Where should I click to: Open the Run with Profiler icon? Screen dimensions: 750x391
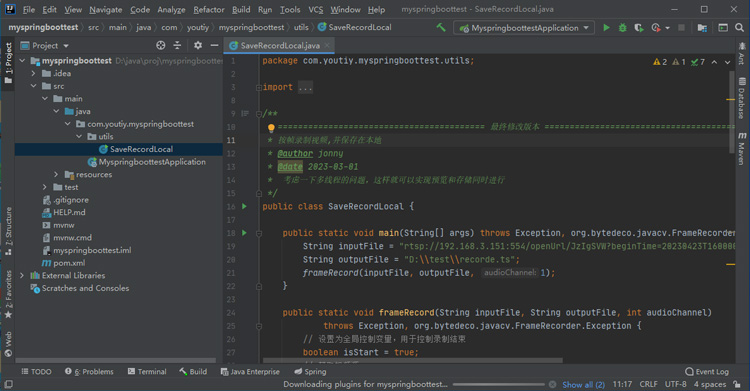tap(656, 28)
